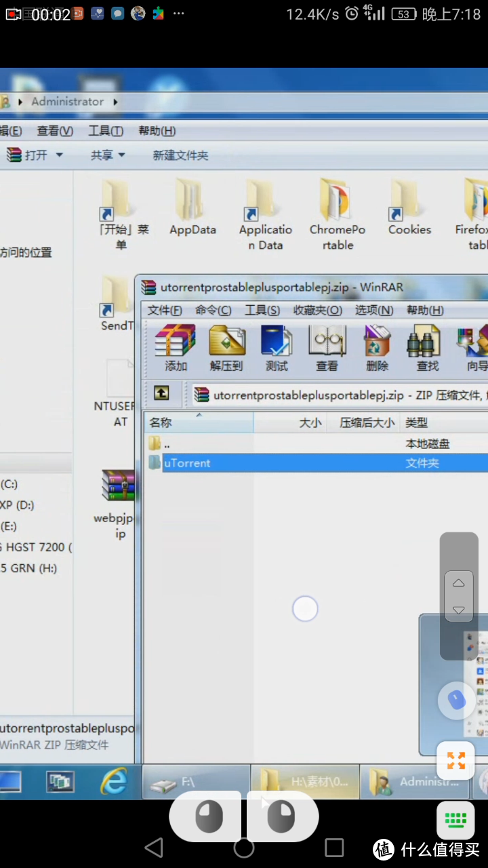Open the Explorer 打开 dropdown button
Viewport: 488px width, 868px height.
click(35, 155)
